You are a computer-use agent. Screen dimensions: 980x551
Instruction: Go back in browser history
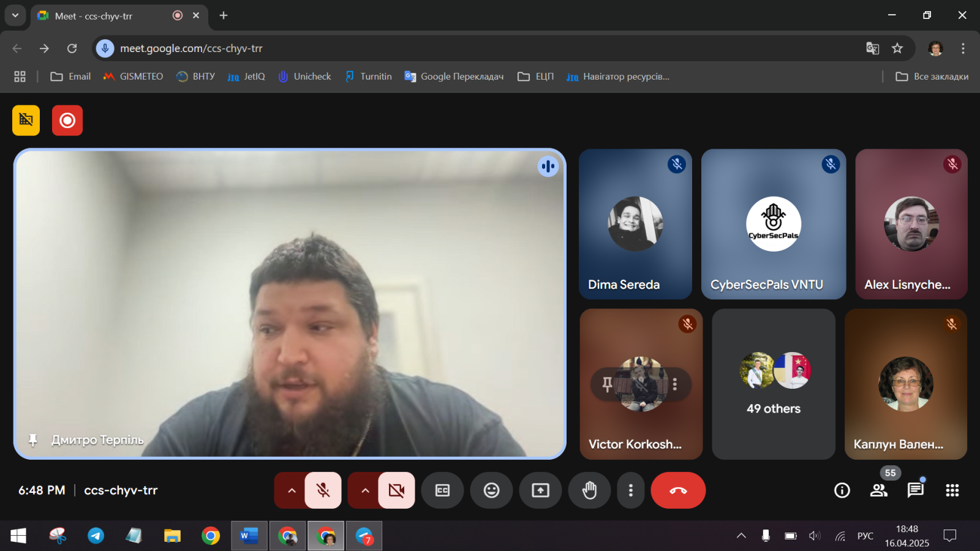pos(17,48)
